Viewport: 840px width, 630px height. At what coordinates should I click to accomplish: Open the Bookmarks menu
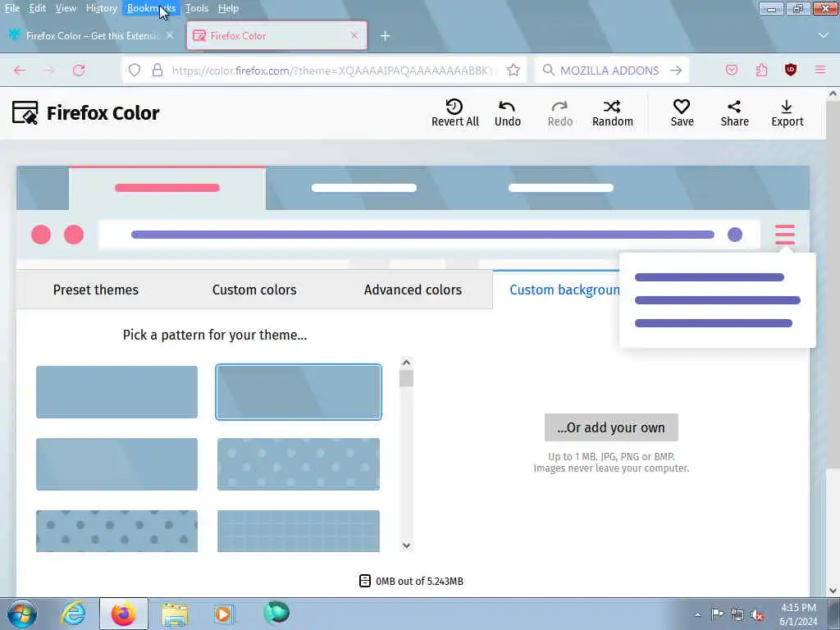151,8
